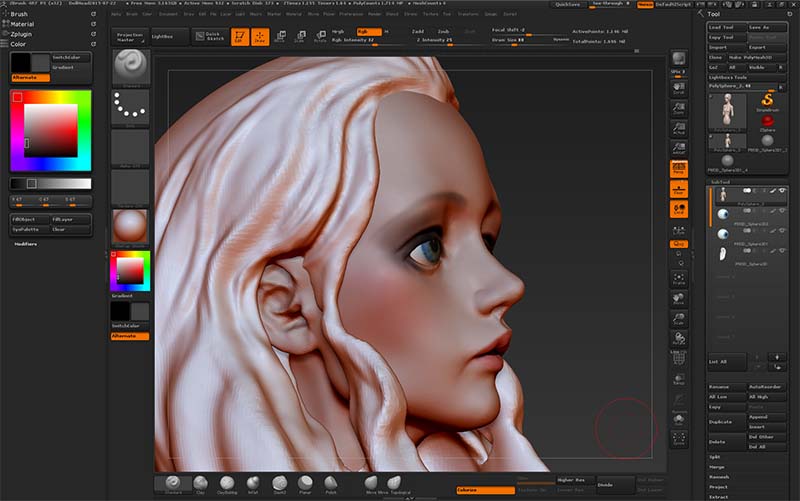Toggle Floor grid button
This screenshot has height=501, width=800.
coord(679,189)
